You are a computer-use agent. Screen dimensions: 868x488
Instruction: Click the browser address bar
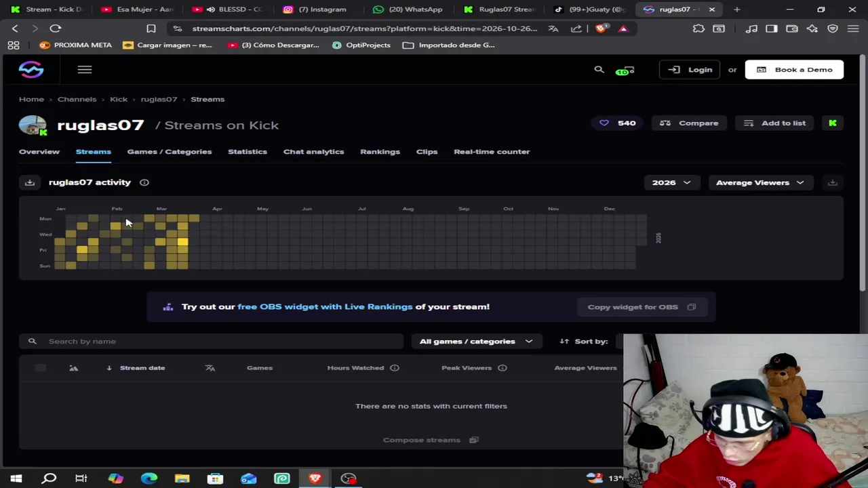[364, 28]
